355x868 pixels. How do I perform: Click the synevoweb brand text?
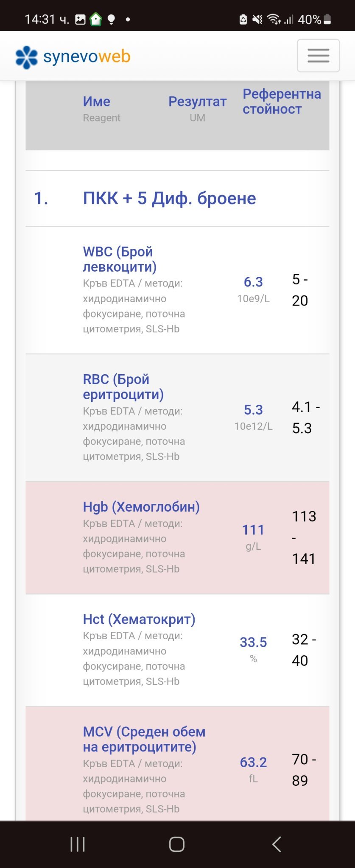[87, 56]
